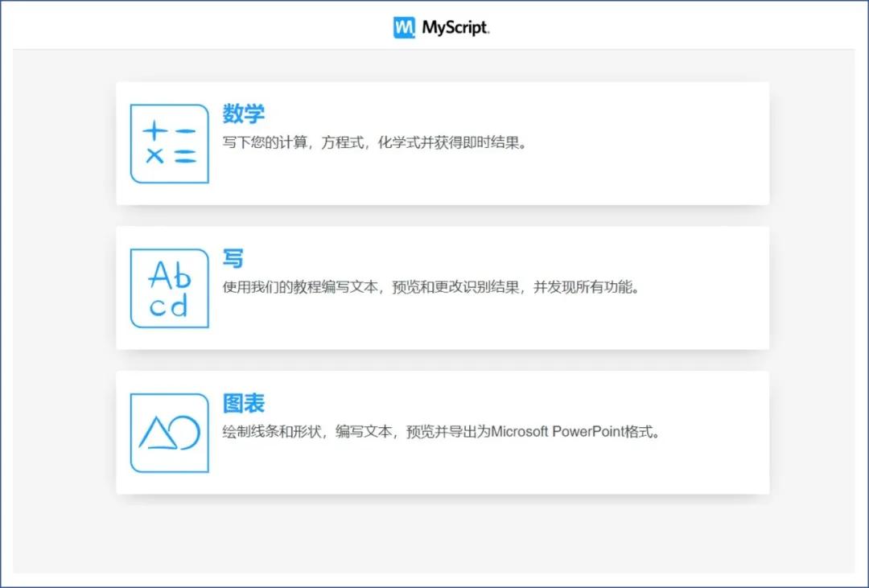Select the 数学 card

click(443, 142)
